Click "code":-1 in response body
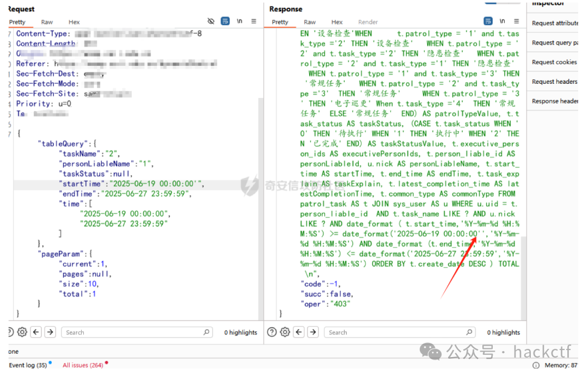The height and width of the screenshot is (375, 588). pyautogui.click(x=321, y=284)
